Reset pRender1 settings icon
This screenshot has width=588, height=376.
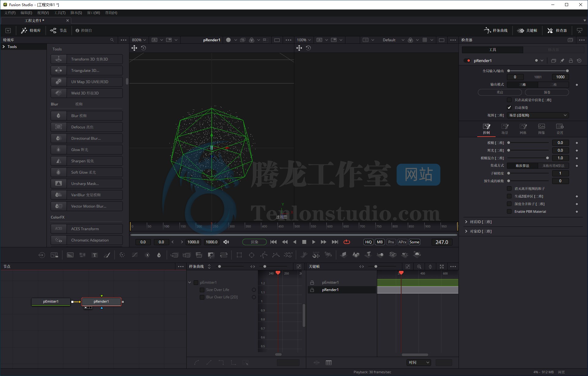tap(579, 61)
